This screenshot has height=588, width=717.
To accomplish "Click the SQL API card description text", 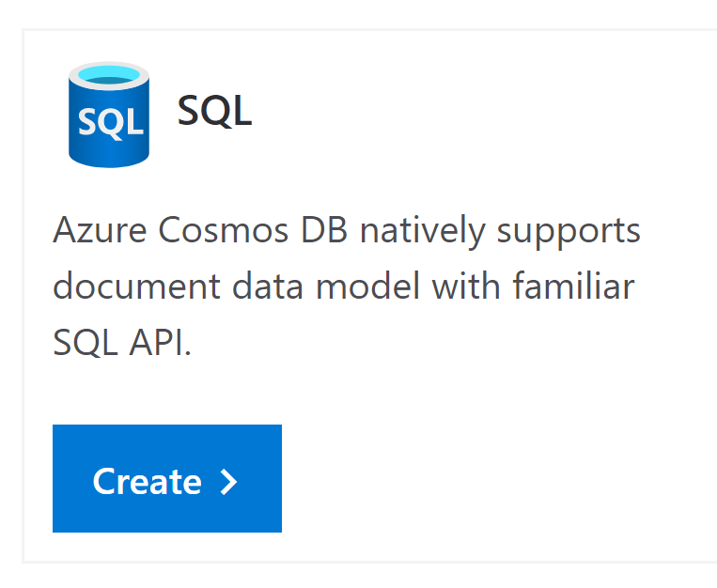I will tap(346, 286).
